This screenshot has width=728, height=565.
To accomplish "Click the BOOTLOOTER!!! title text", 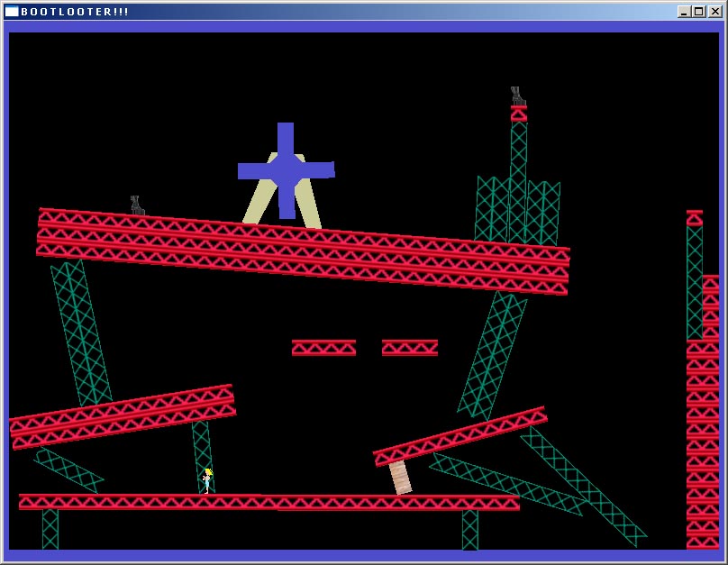I will (75, 12).
